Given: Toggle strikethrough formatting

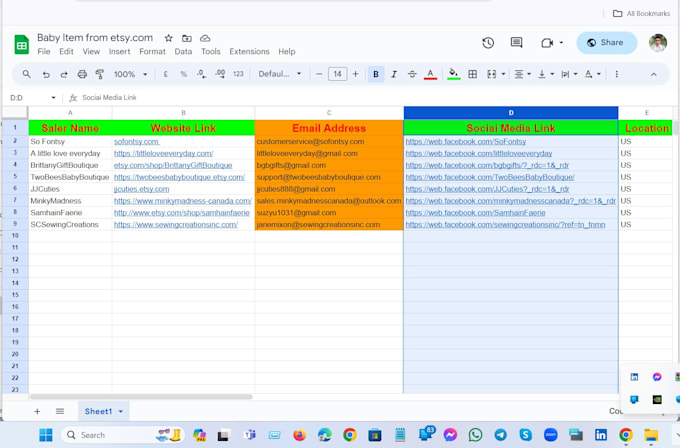Looking at the screenshot, I should coord(412,74).
